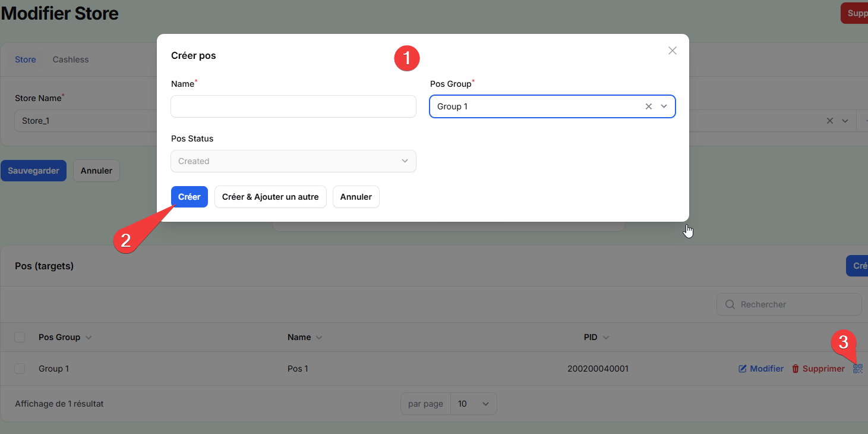Viewport: 868px width, 434px height.
Task: Click the Affichage de 1 résultat text
Action: (x=59, y=404)
